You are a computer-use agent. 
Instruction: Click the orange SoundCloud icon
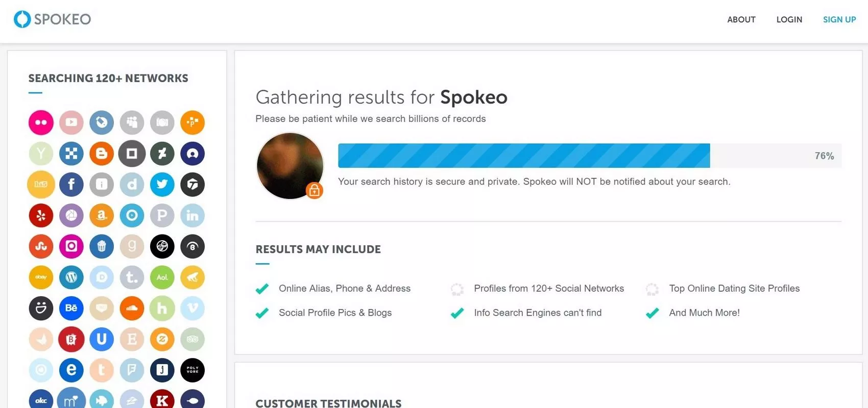[132, 308]
